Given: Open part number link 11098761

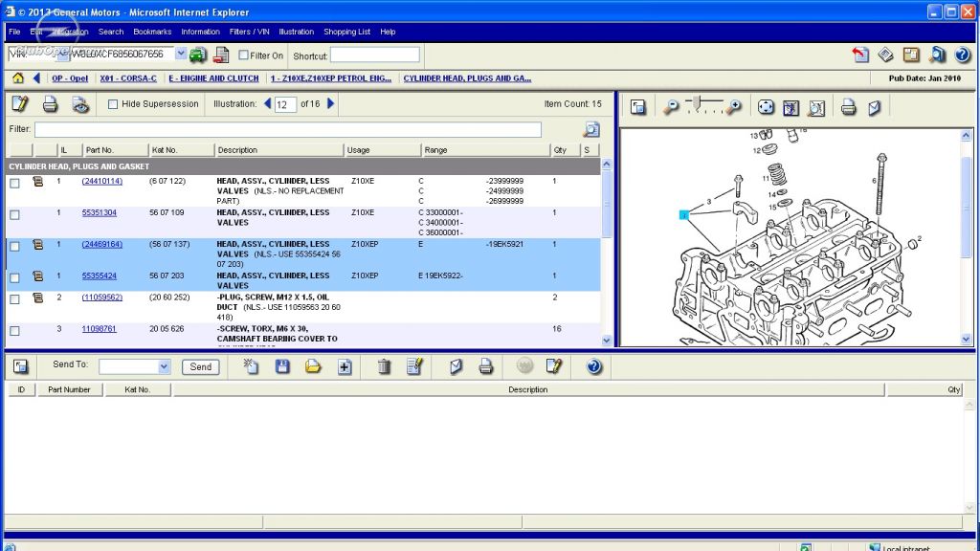Looking at the screenshot, I should tap(99, 329).
